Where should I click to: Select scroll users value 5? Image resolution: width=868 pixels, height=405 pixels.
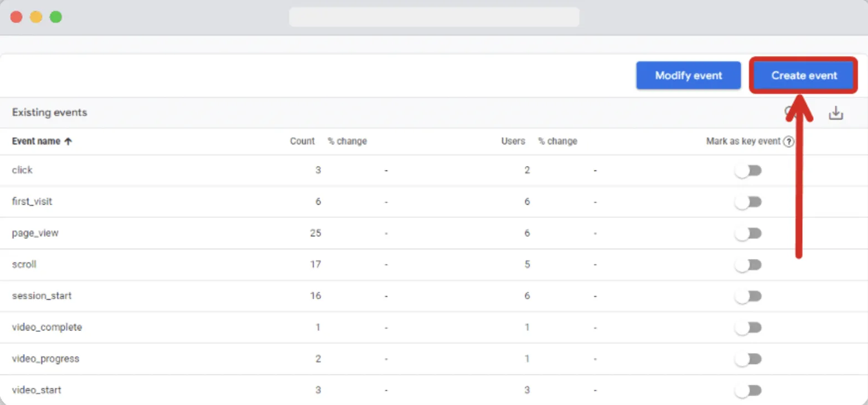[527, 264]
